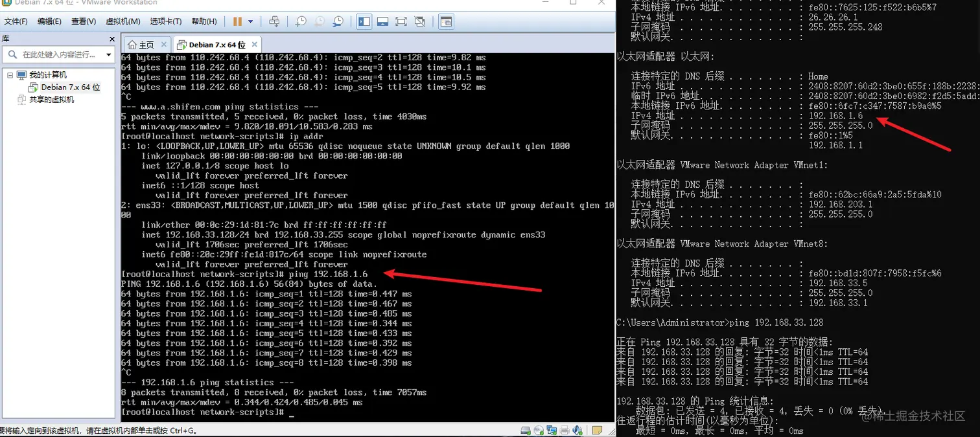Screen dimensions: 980x437
Task: Click the Unity mode toolbar icon
Action: click(420, 21)
